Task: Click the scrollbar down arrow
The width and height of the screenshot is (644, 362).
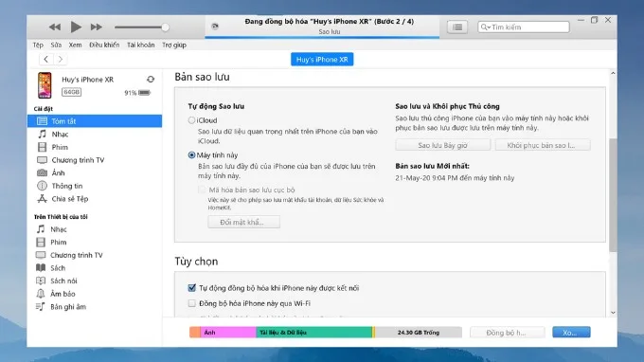Action: (613, 313)
